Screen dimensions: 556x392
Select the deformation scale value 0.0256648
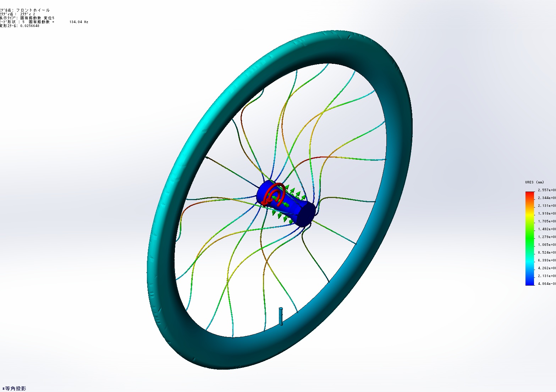(30, 26)
